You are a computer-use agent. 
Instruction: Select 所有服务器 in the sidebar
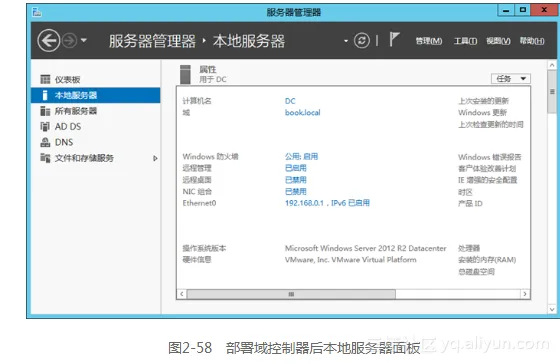pyautogui.click(x=95, y=111)
